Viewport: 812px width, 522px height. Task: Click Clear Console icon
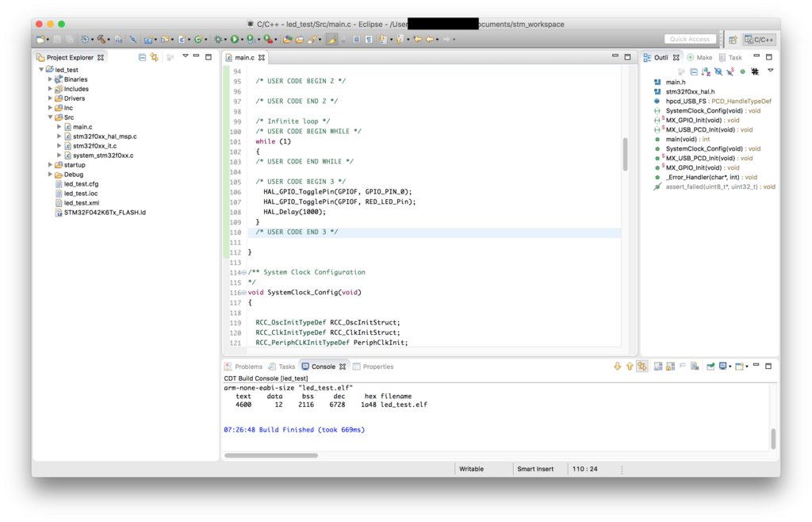695,367
